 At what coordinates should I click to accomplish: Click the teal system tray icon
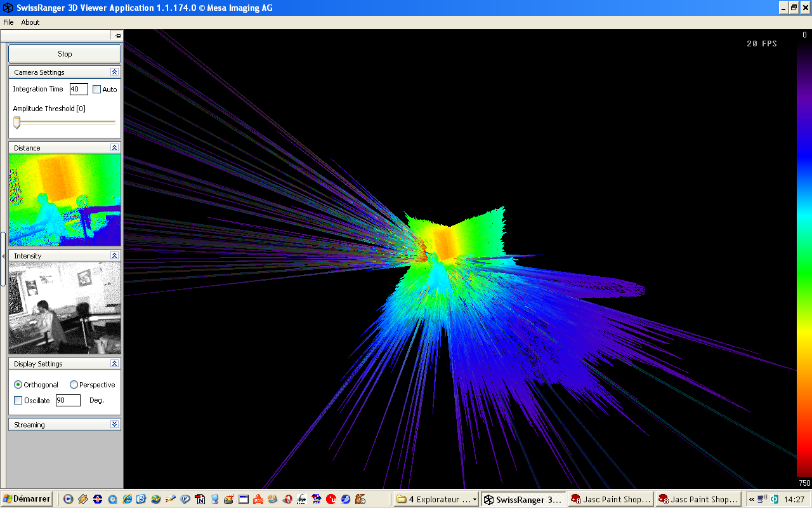774,499
